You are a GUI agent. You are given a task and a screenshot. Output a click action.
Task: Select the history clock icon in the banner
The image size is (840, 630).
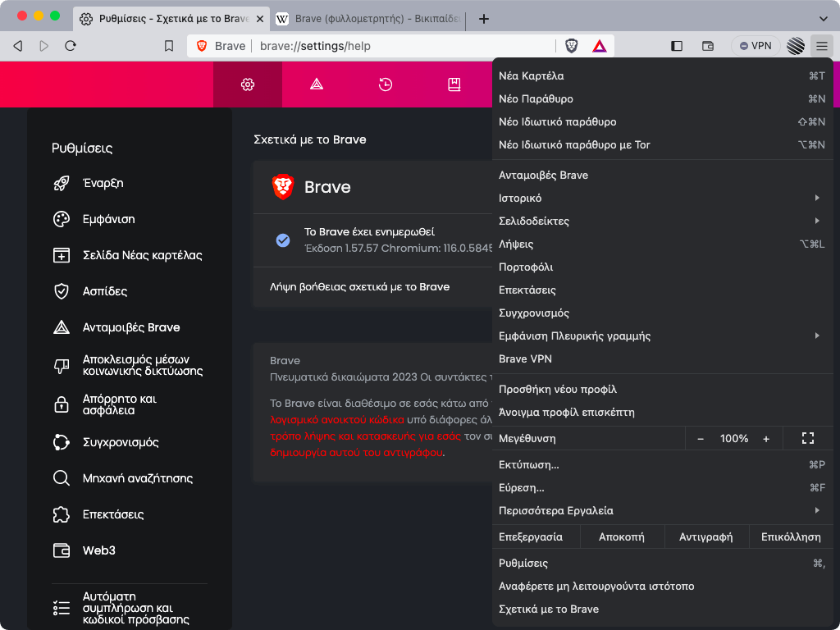386,84
